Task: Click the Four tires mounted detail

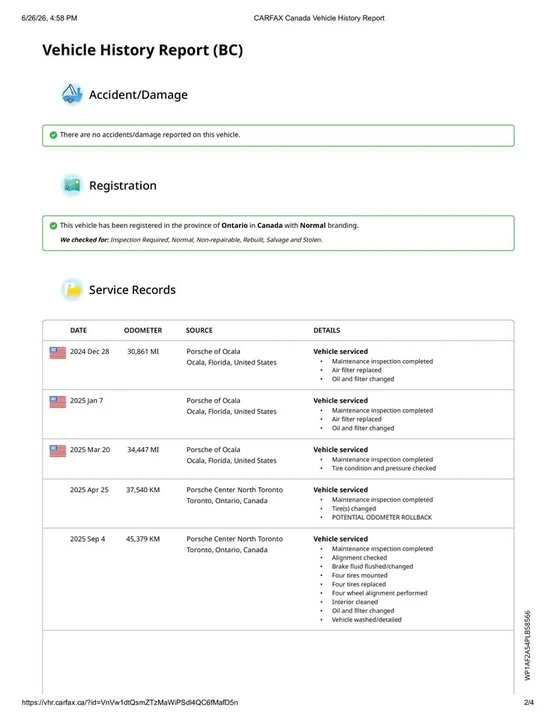Action: pos(359,575)
